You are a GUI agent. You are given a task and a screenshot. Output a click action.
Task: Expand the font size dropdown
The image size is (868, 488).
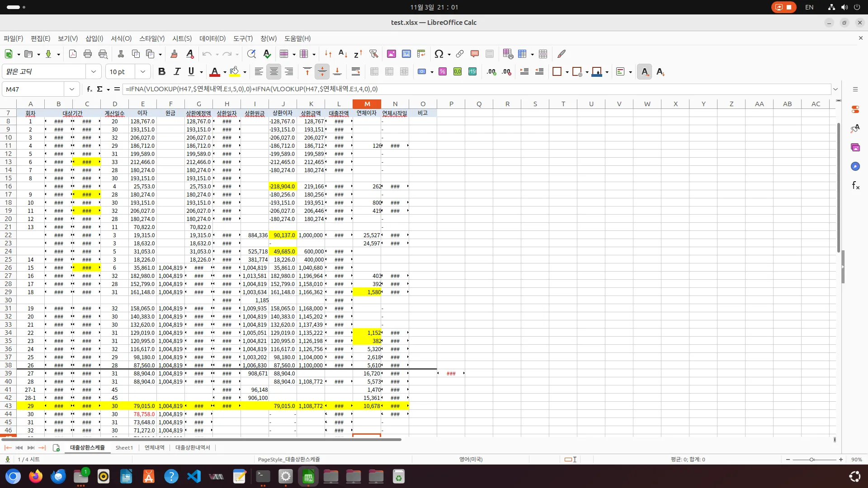point(143,71)
